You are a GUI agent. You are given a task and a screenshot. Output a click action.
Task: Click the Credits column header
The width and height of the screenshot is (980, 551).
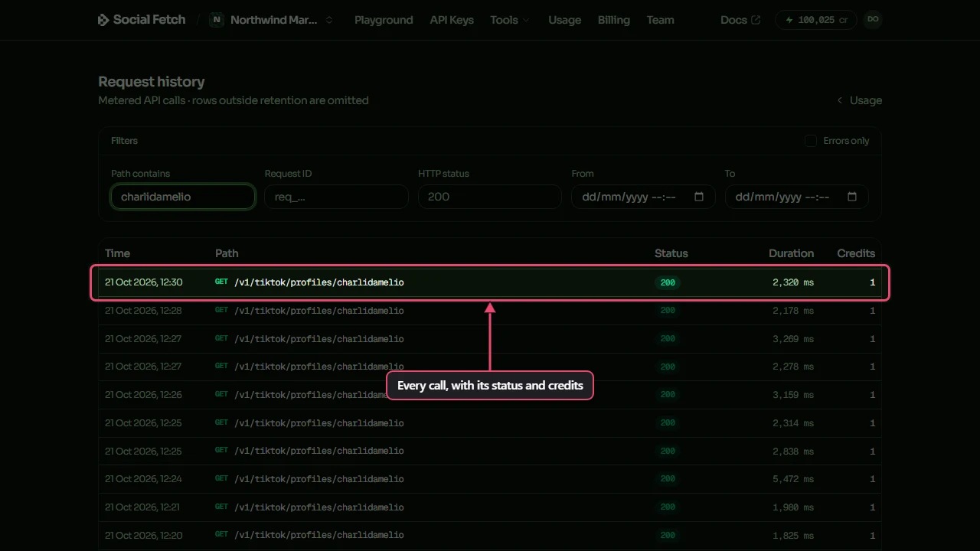(x=856, y=253)
